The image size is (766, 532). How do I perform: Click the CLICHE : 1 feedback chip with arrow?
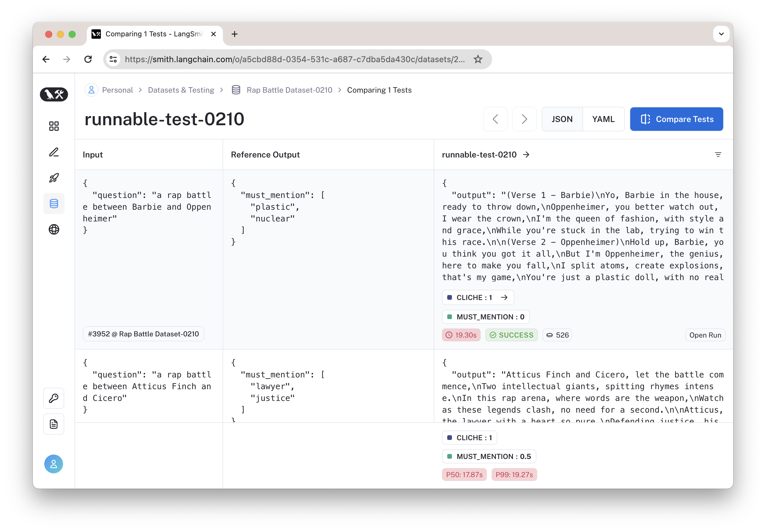point(477,297)
